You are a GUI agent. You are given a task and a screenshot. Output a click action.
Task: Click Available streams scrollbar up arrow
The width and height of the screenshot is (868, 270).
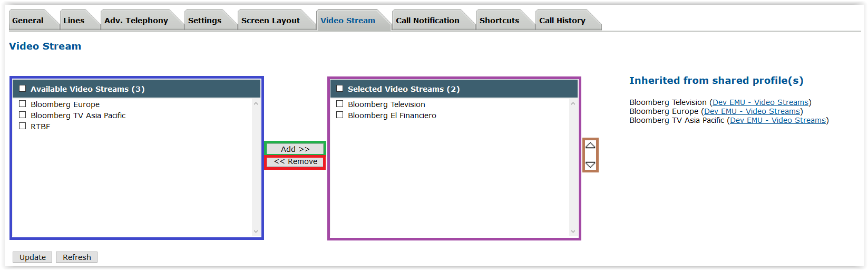click(256, 103)
